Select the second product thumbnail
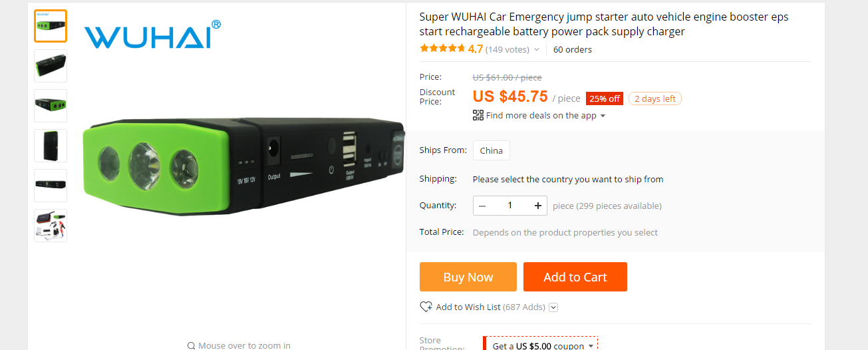This screenshot has height=350, width=868. click(x=51, y=66)
